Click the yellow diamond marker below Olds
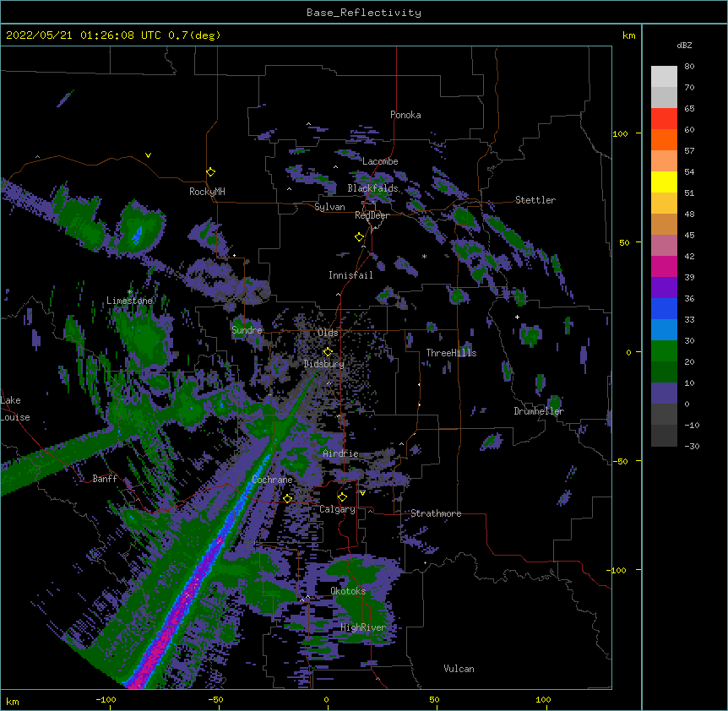 click(328, 352)
